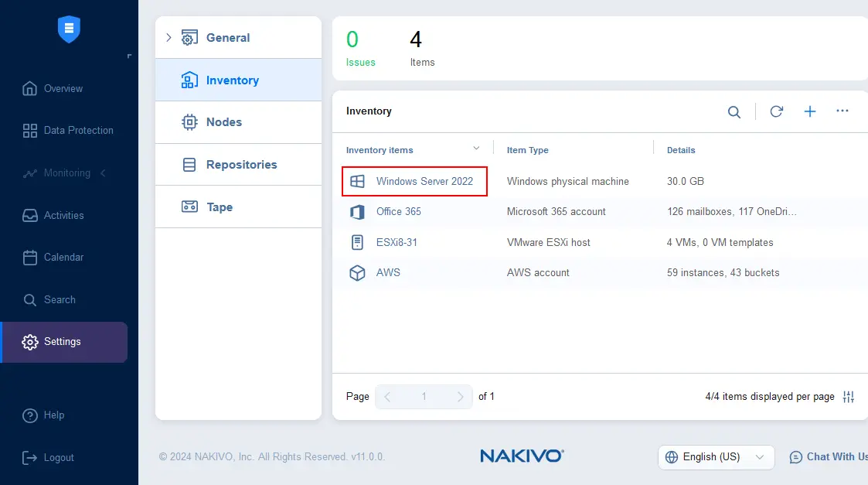Click the Windows logo icon in table
The width and height of the screenshot is (868, 485).
358,181
